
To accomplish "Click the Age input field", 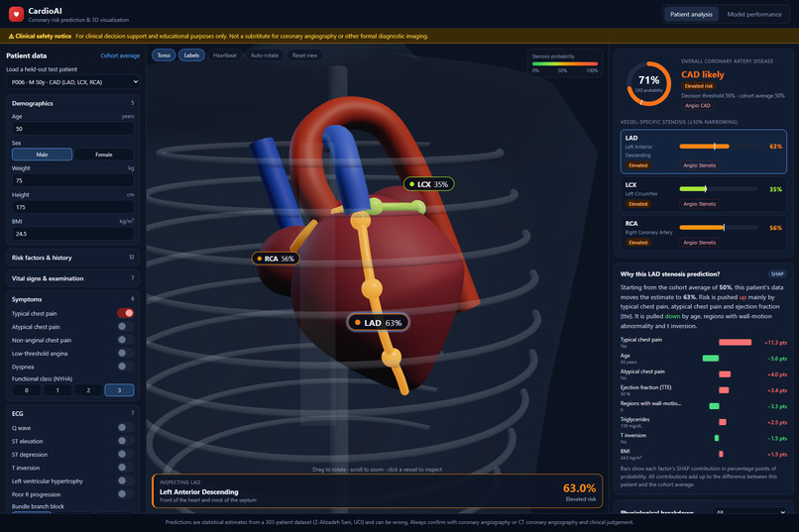I will pos(73,129).
